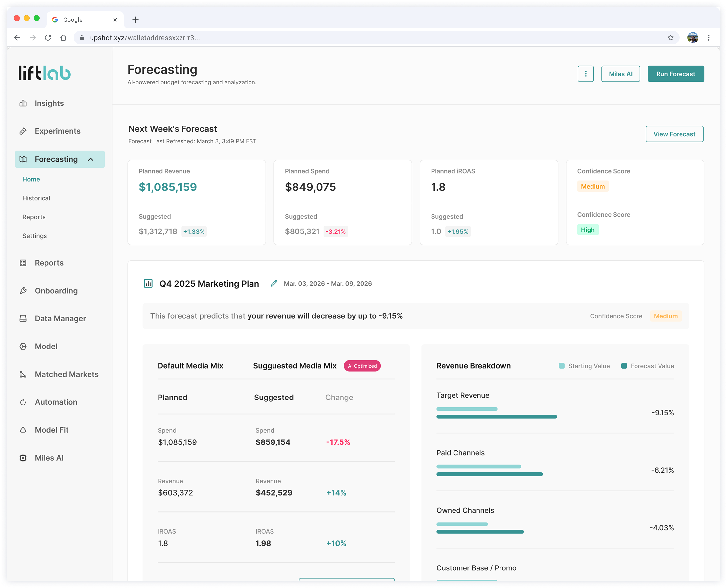Open the three-dot options menu button
Image resolution: width=727 pixels, height=588 pixels.
coord(585,74)
